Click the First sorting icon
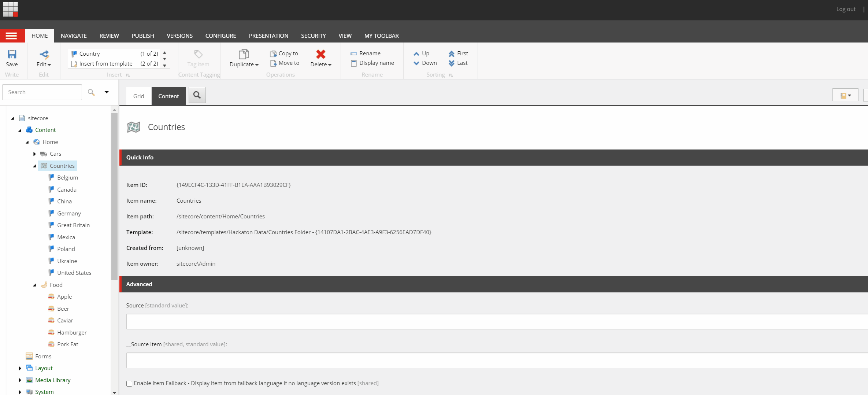The height and width of the screenshot is (395, 868). coord(452,53)
